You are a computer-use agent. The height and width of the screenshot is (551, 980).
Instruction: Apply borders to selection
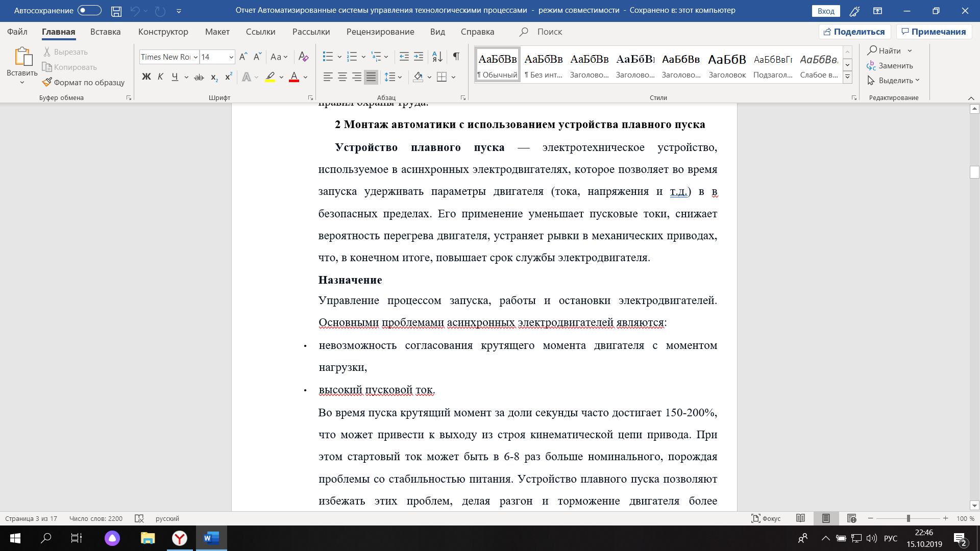(x=442, y=77)
